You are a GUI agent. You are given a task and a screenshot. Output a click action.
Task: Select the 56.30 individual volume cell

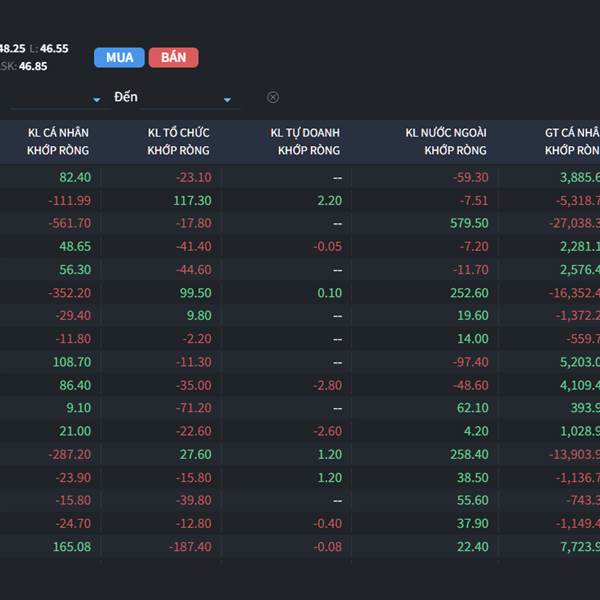[x=75, y=270]
